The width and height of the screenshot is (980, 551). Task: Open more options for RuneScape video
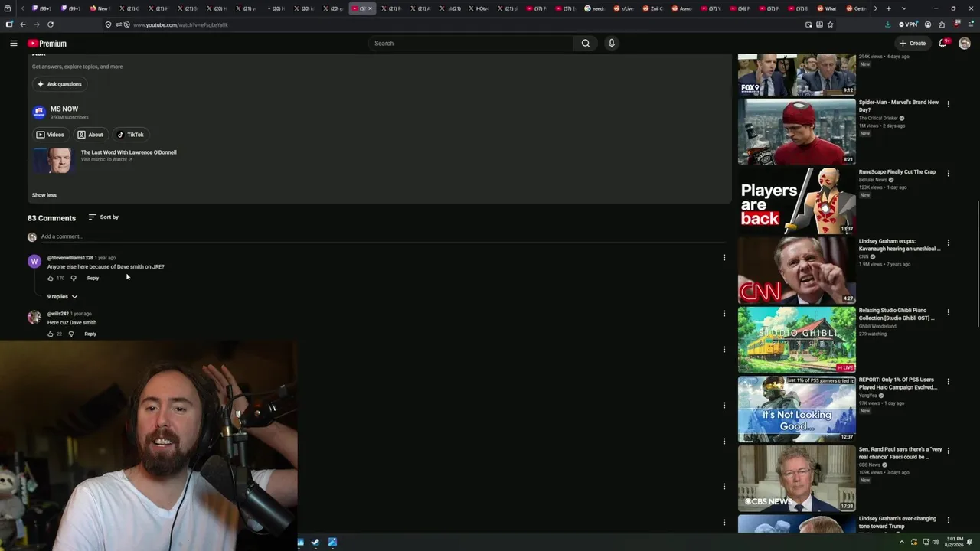point(948,174)
